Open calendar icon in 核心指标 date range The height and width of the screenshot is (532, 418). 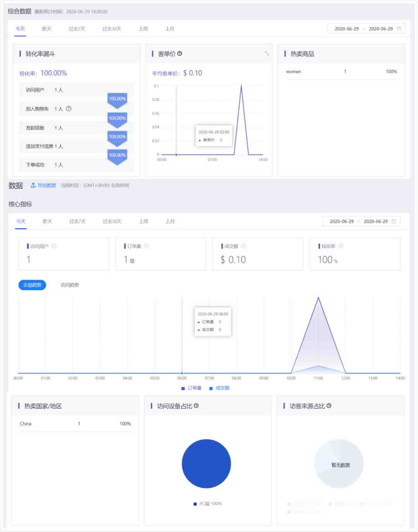click(394, 221)
